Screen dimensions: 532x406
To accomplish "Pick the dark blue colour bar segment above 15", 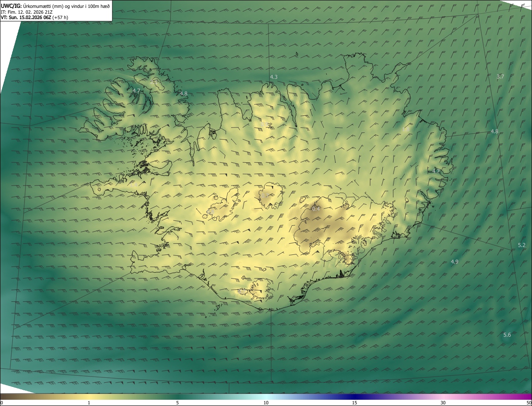I will (355, 396).
